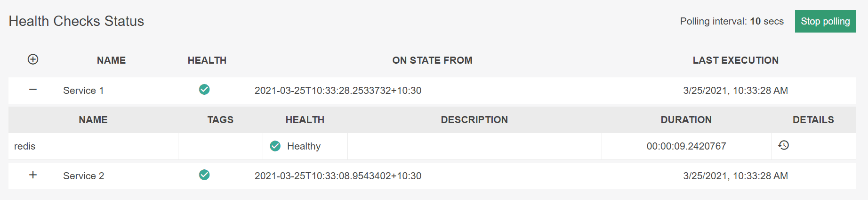Screen dimensions: 868x200
Task: Click Service 1 green health checkmark
Action: 204,90
